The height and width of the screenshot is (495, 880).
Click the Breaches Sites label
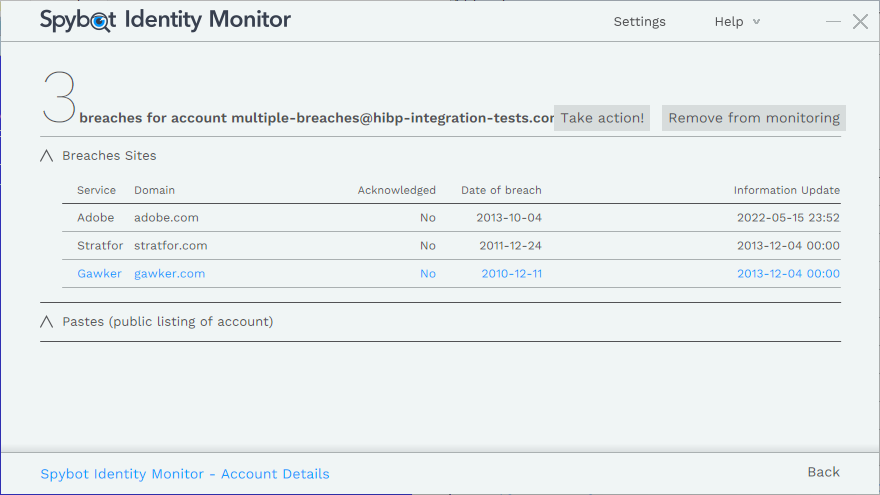point(109,155)
